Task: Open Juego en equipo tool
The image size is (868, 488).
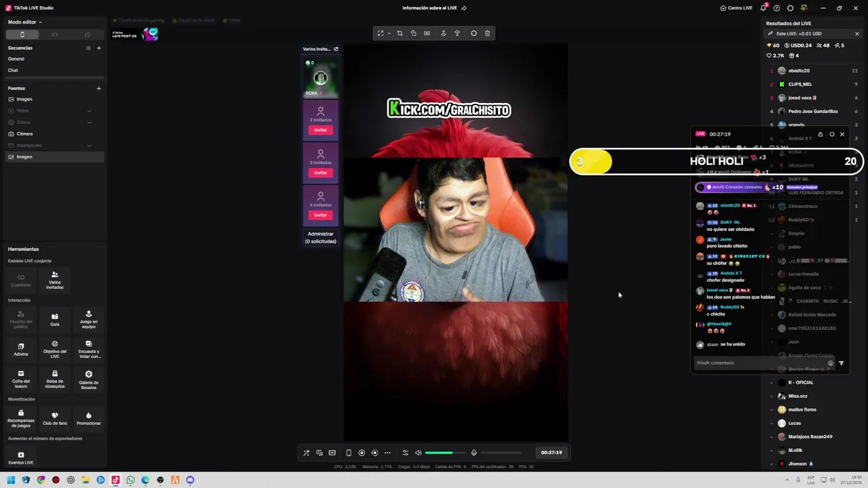Action: click(x=89, y=319)
